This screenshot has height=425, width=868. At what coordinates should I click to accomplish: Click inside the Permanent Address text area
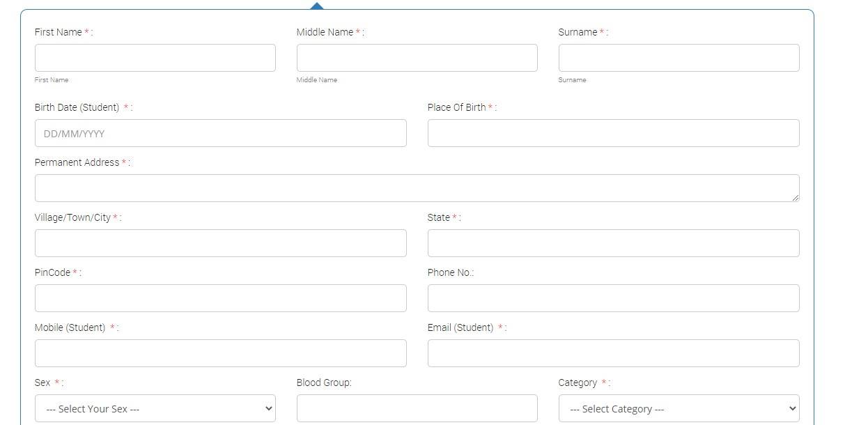point(417,188)
